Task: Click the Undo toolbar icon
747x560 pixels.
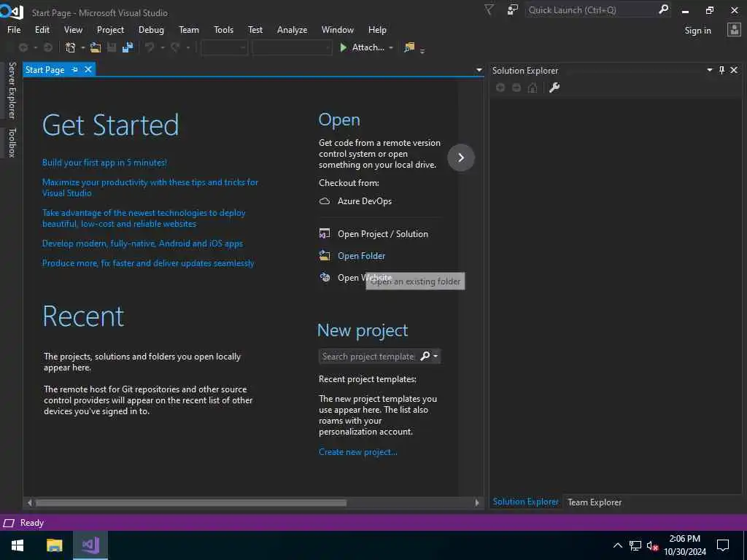Action: coord(150,47)
